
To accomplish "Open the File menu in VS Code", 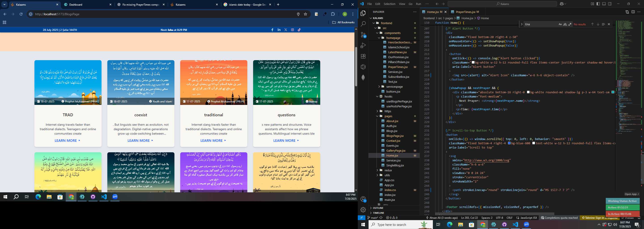I will pos(369,4).
